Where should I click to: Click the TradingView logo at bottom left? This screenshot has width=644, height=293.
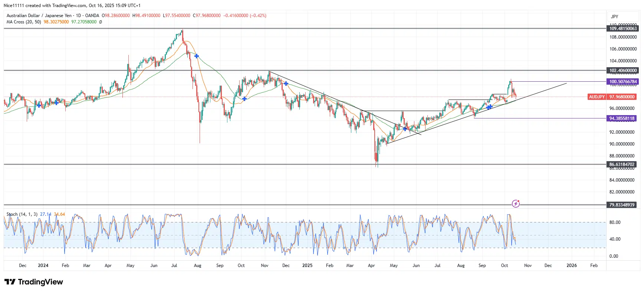pos(33,282)
